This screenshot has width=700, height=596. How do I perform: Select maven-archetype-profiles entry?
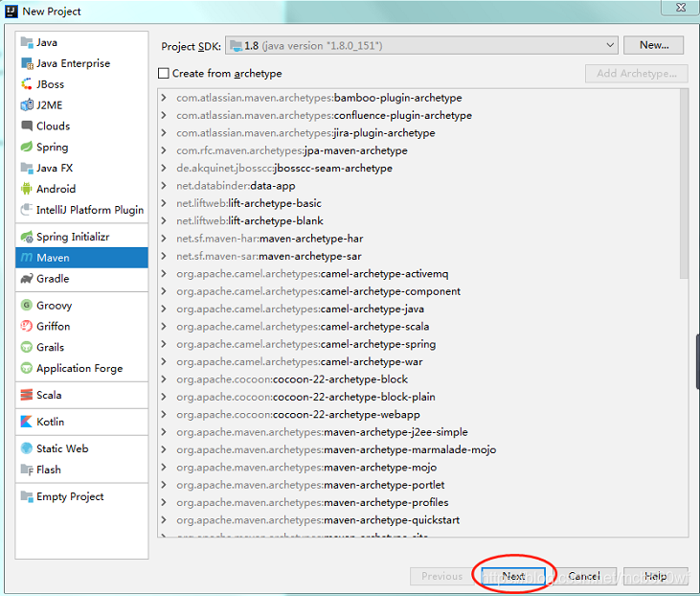click(312, 502)
